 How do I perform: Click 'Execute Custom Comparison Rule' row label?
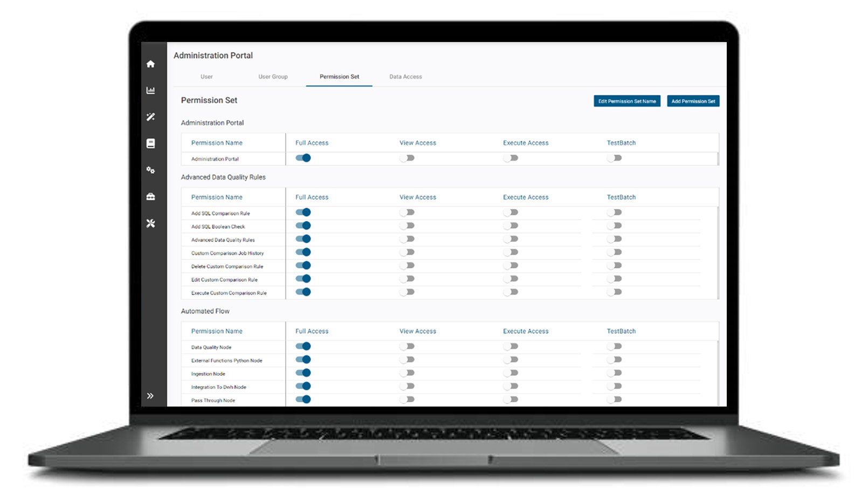click(x=229, y=293)
